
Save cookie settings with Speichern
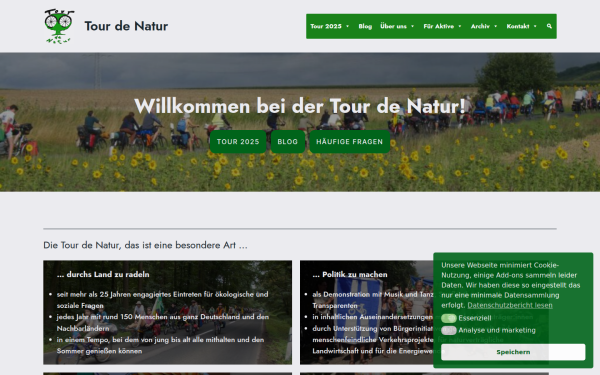[513, 352]
